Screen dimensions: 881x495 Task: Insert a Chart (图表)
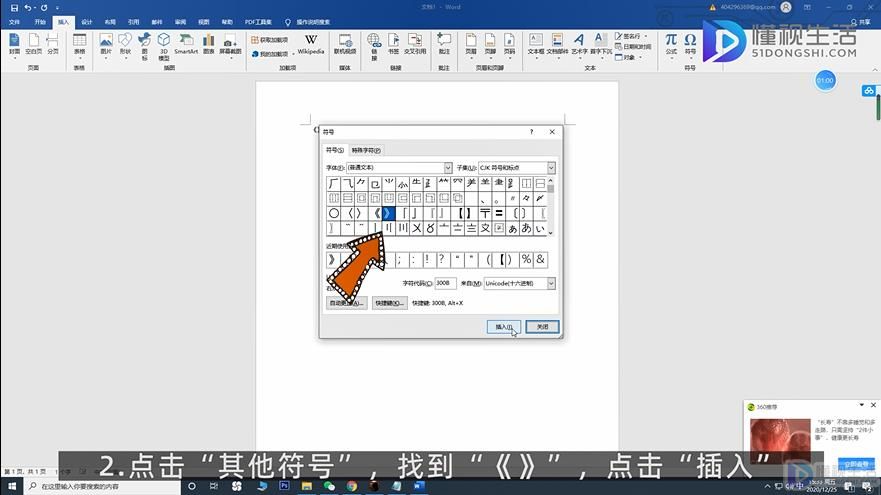click(x=208, y=44)
